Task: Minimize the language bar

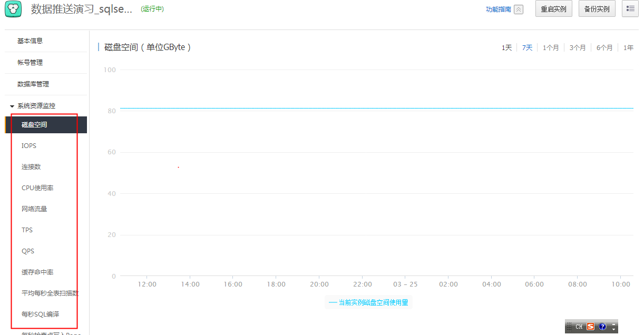Action: coord(613,324)
